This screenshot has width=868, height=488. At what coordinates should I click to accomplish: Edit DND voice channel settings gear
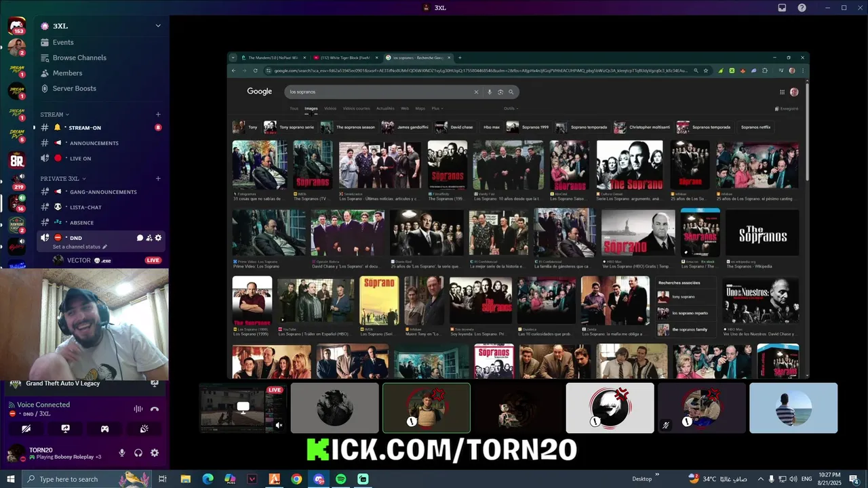(159, 238)
